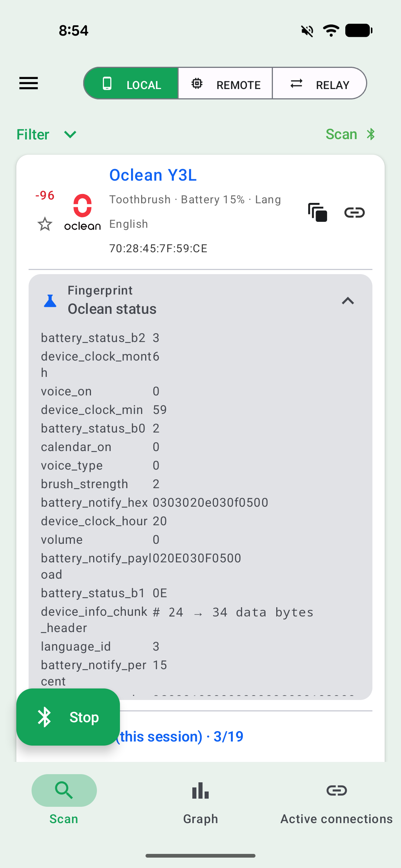Tap the MAC address 70:28:45:7F:59:CE
401x868 pixels.
tap(158, 248)
